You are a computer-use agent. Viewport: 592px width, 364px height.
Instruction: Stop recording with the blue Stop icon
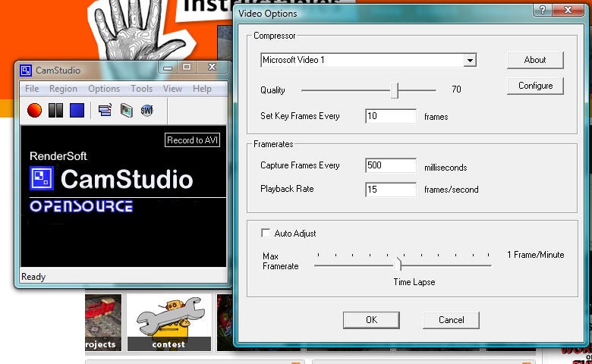point(77,111)
